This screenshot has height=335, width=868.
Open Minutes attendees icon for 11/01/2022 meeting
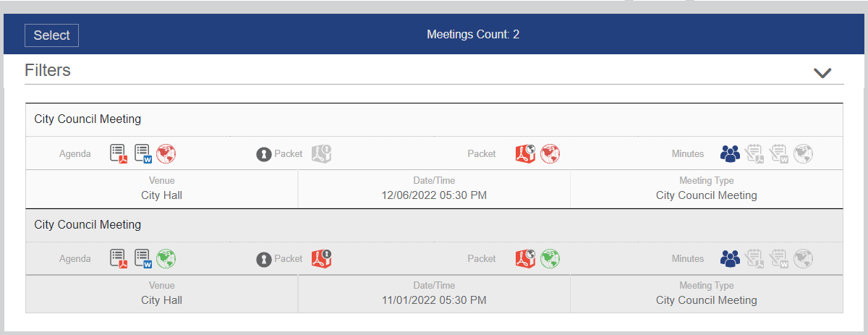click(x=731, y=258)
